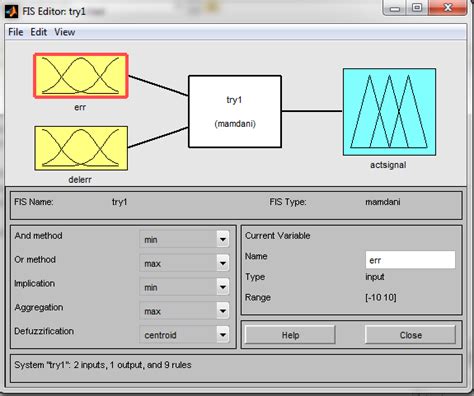Screen dimensions: 474x396
Task: Click the Help button
Action: 290,335
